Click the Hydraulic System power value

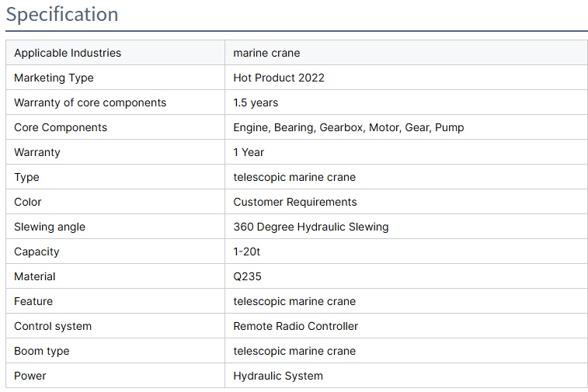pyautogui.click(x=278, y=376)
